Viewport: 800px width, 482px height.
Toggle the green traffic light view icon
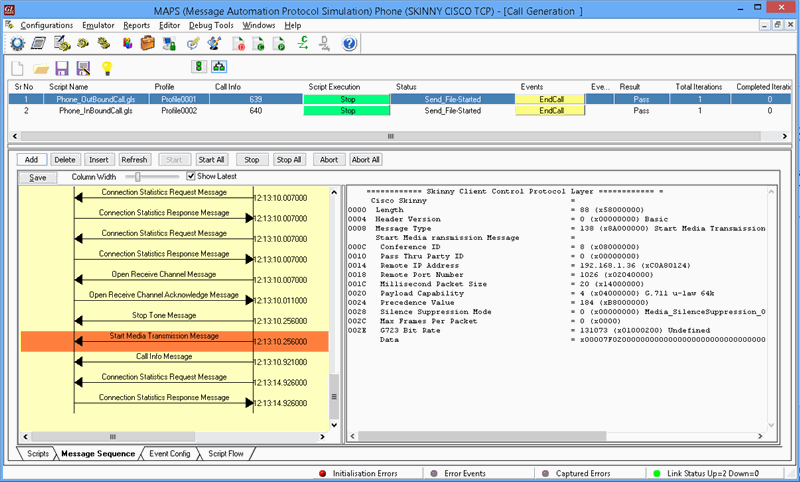coord(198,66)
